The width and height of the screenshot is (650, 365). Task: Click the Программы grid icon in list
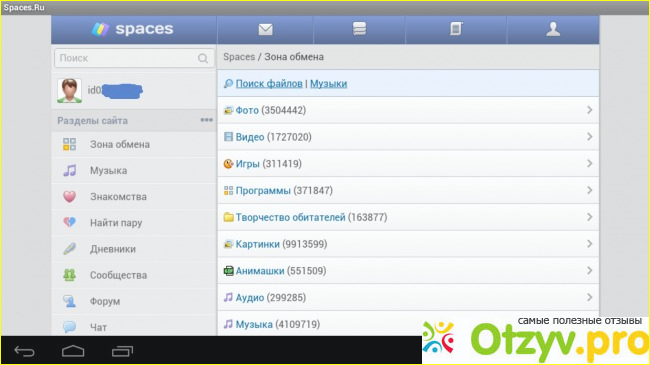[228, 190]
